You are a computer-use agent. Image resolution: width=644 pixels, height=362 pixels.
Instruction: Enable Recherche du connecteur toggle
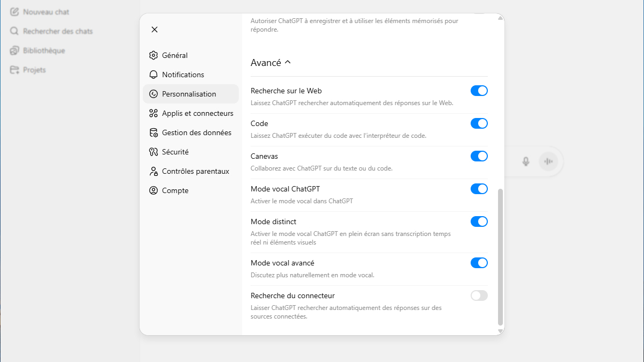click(x=479, y=295)
